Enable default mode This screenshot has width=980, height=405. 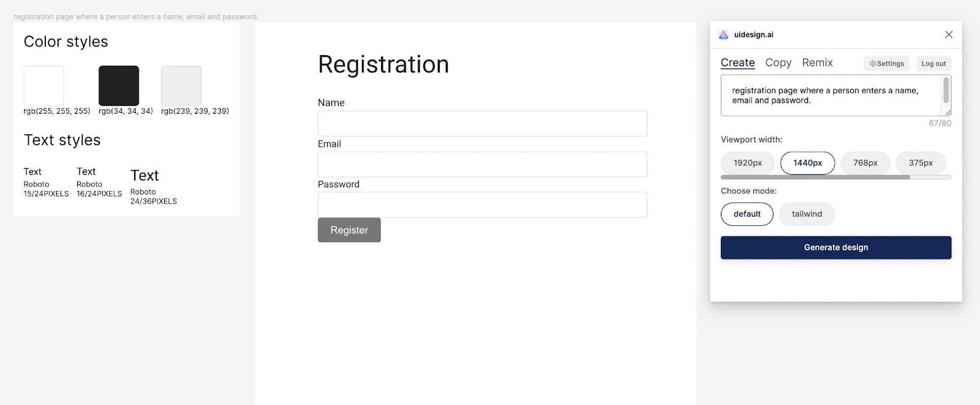tap(747, 214)
